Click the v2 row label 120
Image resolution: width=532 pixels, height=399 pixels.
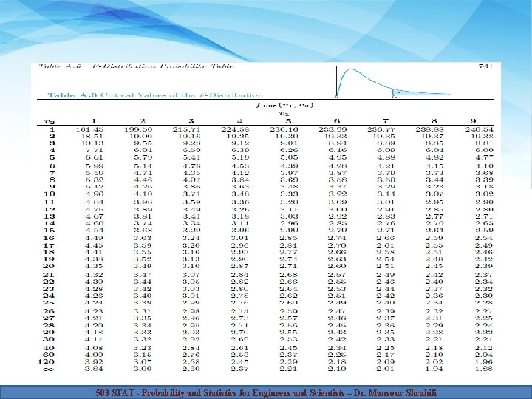[x=47, y=361]
